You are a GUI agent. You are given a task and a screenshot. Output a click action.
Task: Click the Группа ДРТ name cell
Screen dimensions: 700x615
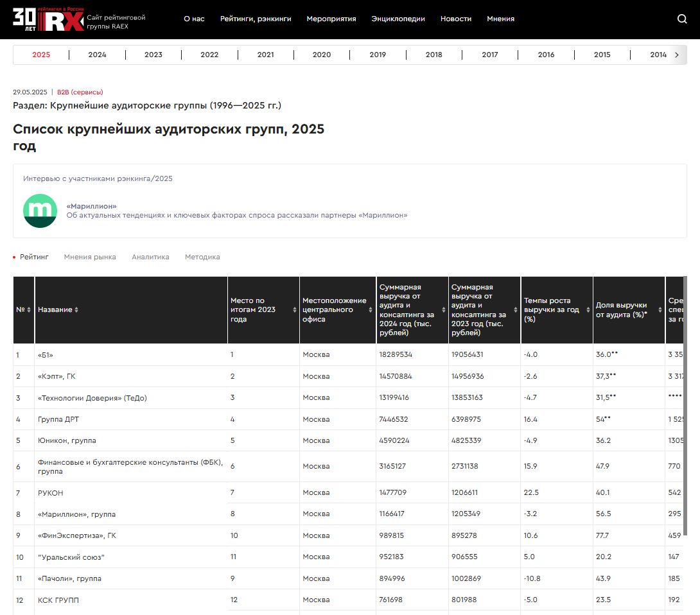click(x=58, y=419)
